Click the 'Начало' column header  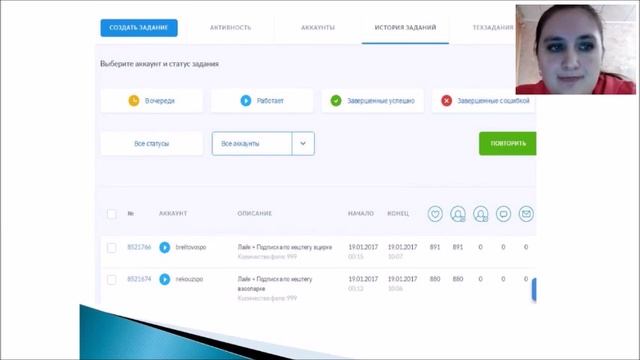coord(361,213)
